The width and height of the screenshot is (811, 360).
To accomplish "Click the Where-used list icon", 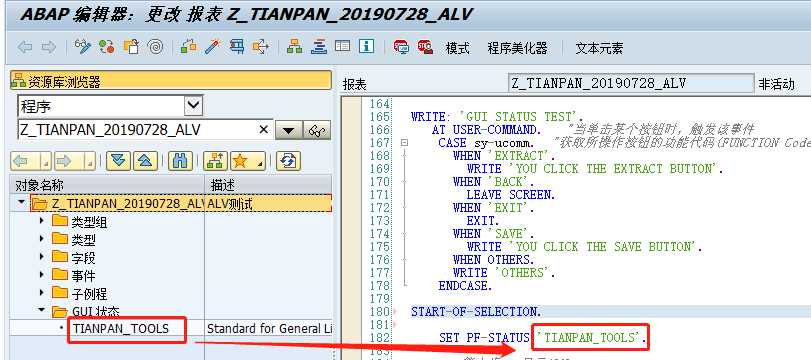I will point(261,47).
